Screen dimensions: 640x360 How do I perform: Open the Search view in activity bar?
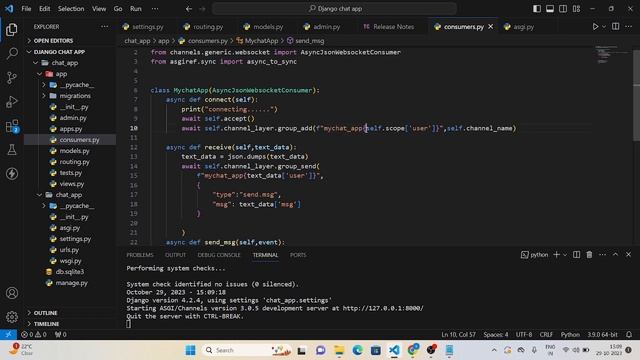(12, 53)
